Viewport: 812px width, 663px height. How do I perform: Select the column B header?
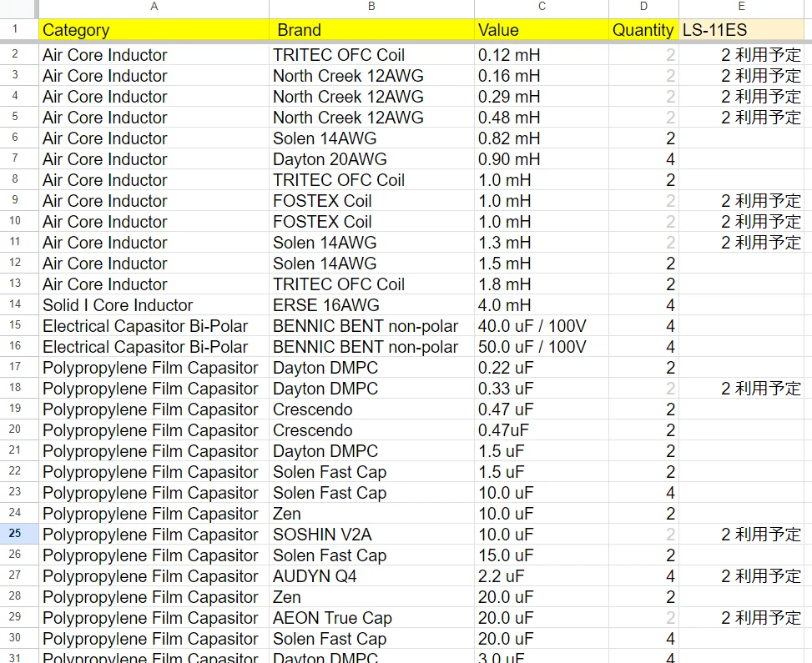(371, 7)
